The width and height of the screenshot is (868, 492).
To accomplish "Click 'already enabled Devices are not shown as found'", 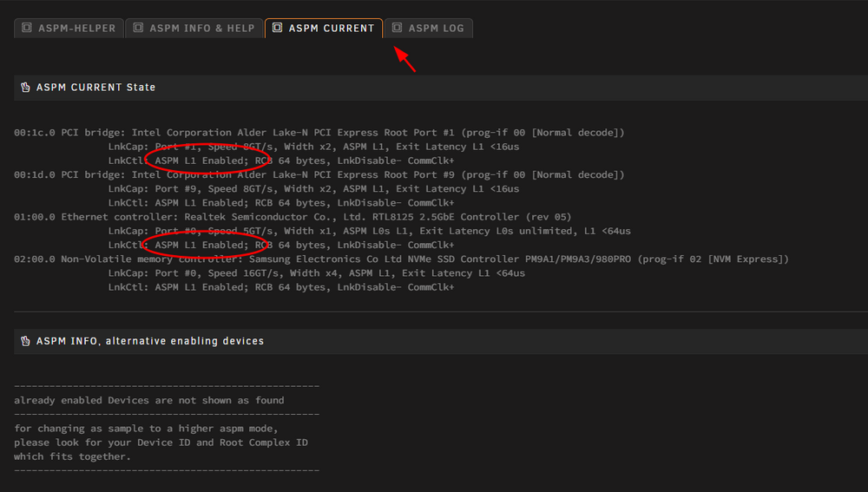I will click(x=149, y=400).
